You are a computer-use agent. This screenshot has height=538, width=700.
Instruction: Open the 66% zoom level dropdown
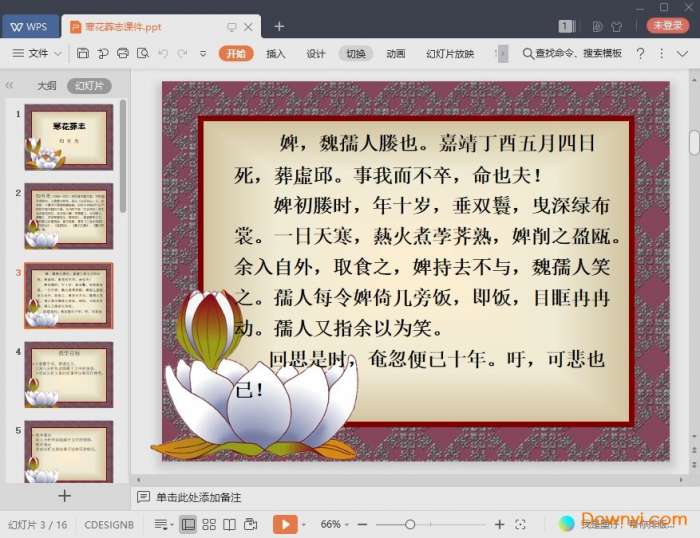[x=334, y=524]
